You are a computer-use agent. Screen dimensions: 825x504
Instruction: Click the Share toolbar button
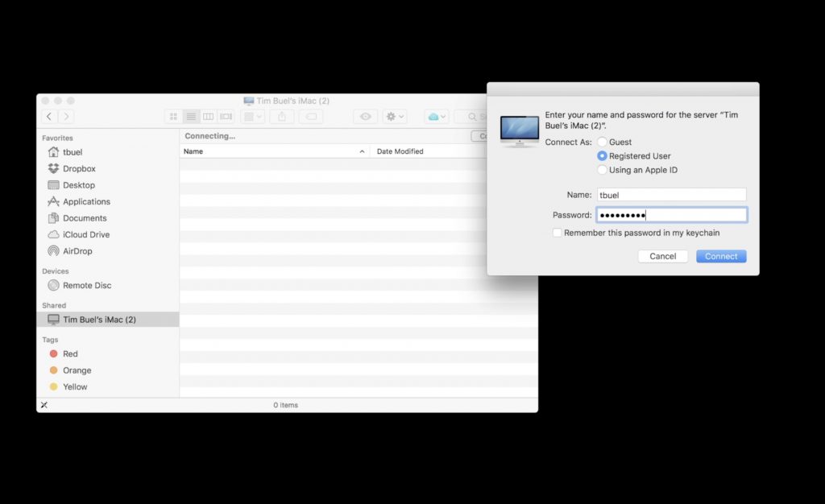click(282, 116)
